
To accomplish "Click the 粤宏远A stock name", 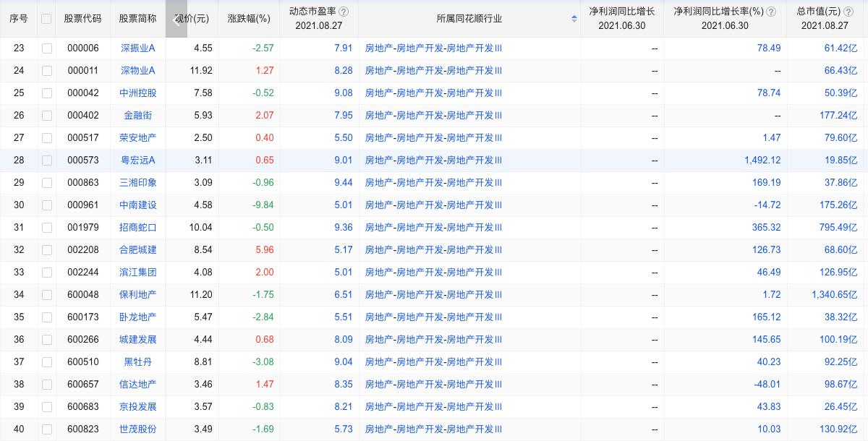I will [x=137, y=160].
